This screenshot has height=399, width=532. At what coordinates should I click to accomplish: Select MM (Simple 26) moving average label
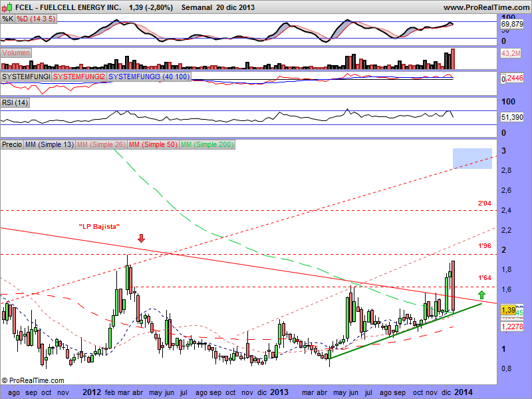[101, 144]
